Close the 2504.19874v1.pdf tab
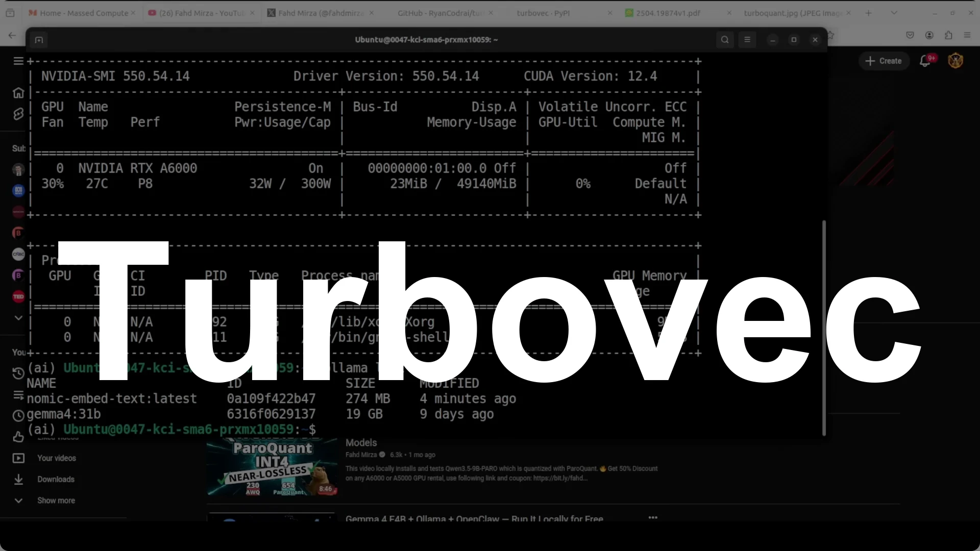 729,13
